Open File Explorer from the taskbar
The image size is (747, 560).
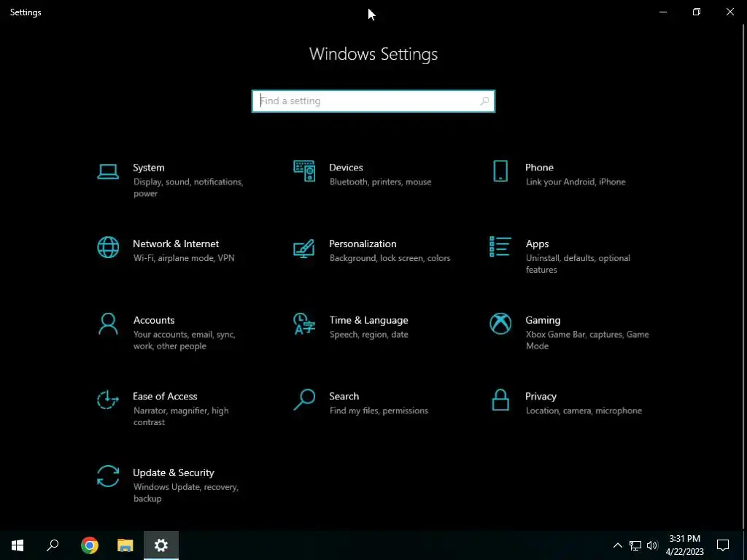[x=125, y=545]
